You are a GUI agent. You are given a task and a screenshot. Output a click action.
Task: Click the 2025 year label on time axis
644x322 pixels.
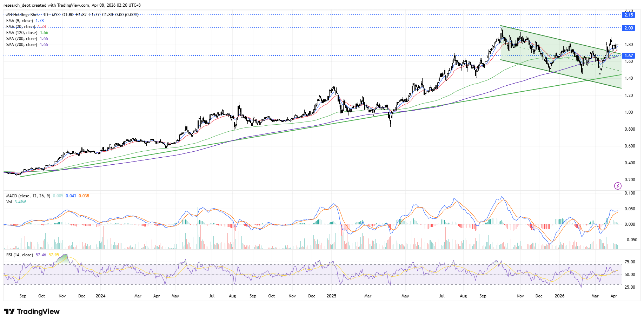tap(331, 296)
